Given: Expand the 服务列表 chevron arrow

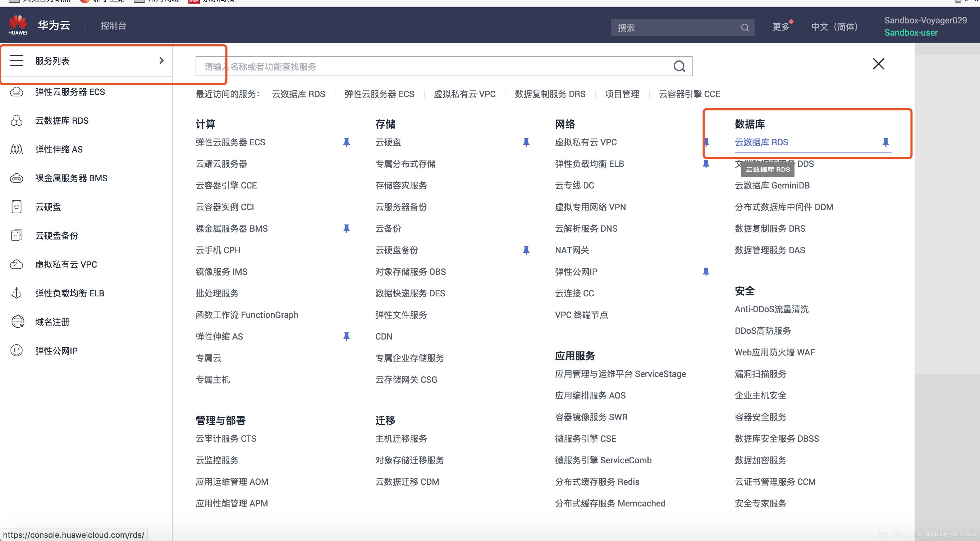Looking at the screenshot, I should point(162,60).
